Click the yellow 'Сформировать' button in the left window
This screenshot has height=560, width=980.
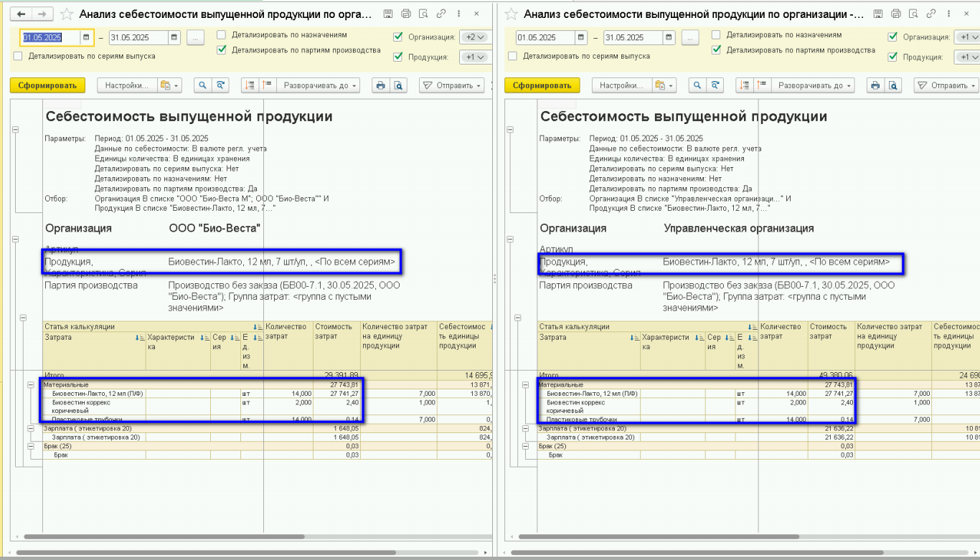pos(47,85)
